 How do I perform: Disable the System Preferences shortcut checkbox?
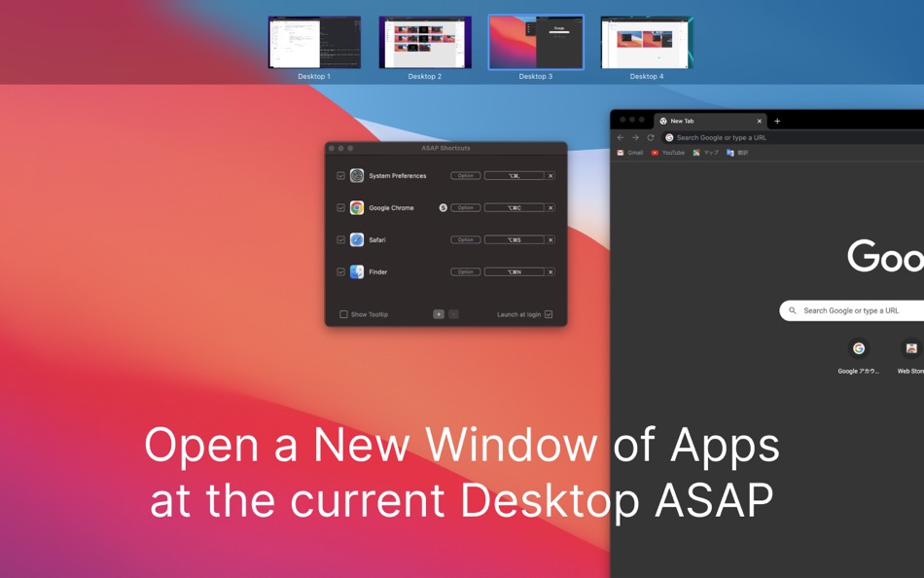(x=340, y=176)
